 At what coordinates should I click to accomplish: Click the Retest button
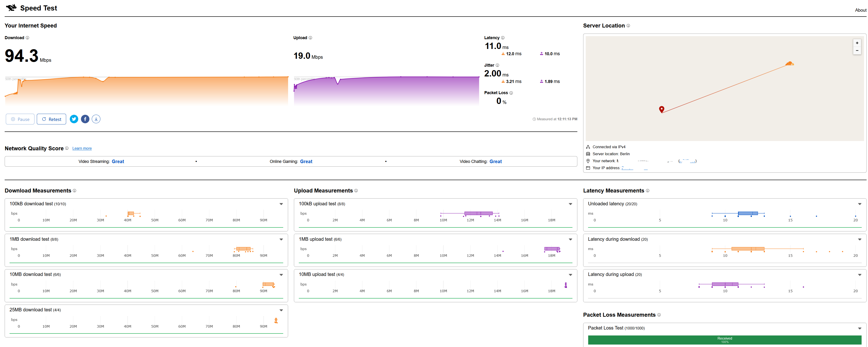click(51, 119)
